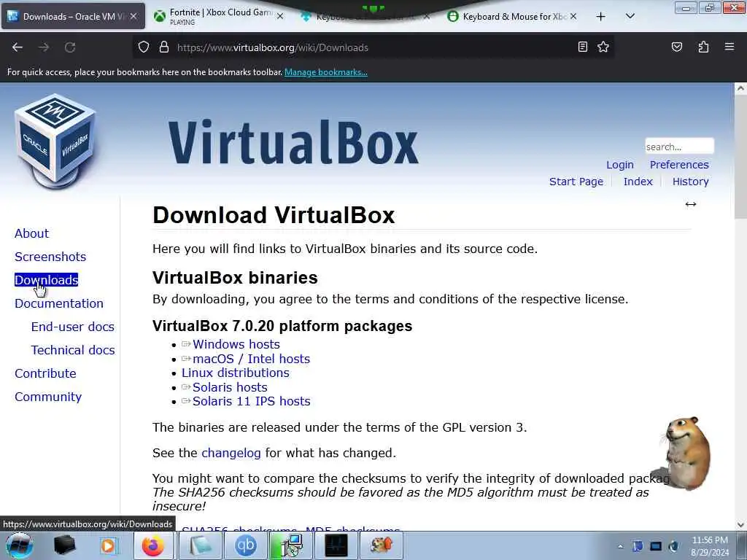Open the changelog link
Viewport: 747px width, 560px height.
(x=231, y=453)
